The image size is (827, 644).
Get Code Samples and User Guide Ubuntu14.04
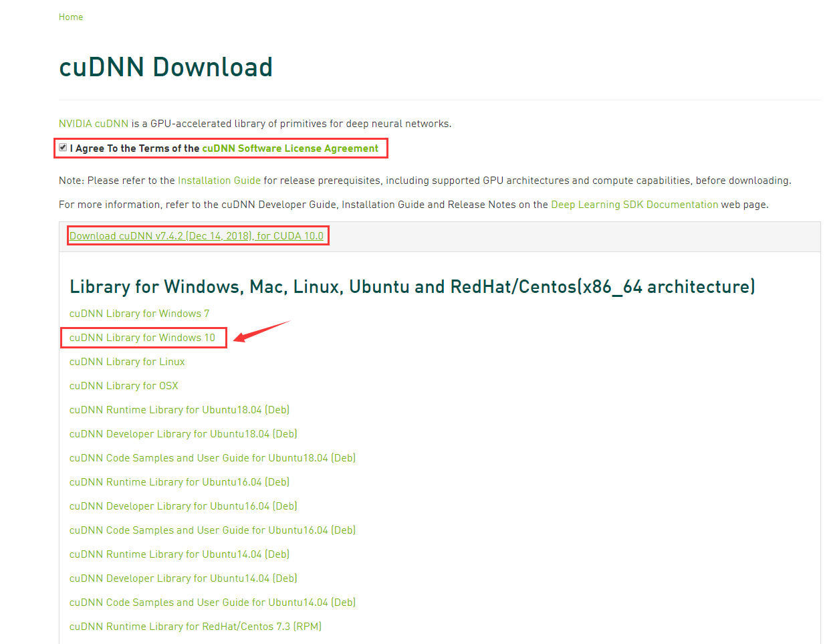213,603
